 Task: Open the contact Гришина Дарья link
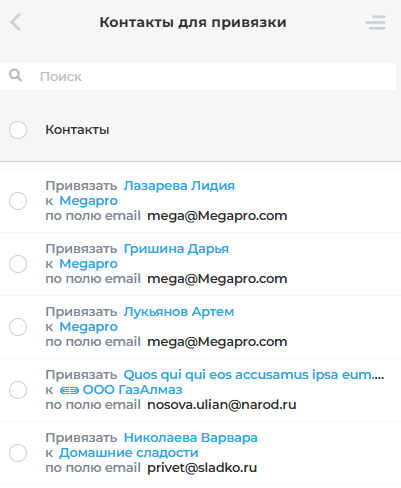tap(176, 249)
